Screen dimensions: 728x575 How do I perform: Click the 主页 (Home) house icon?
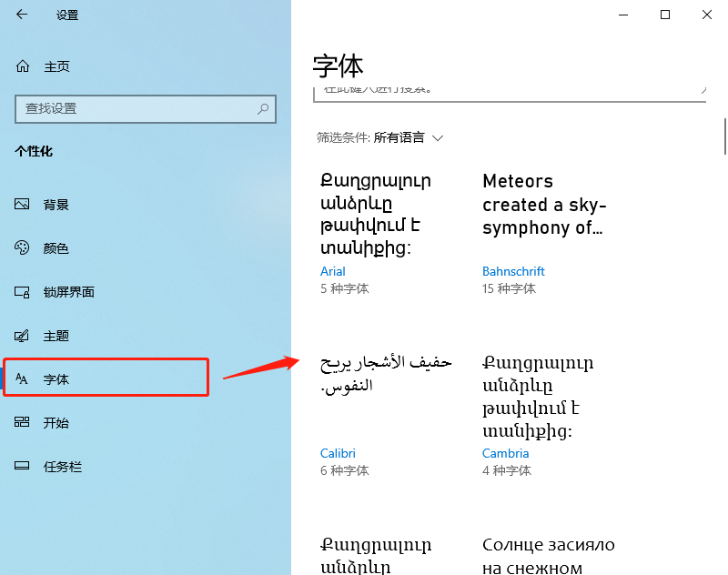pyautogui.click(x=22, y=66)
